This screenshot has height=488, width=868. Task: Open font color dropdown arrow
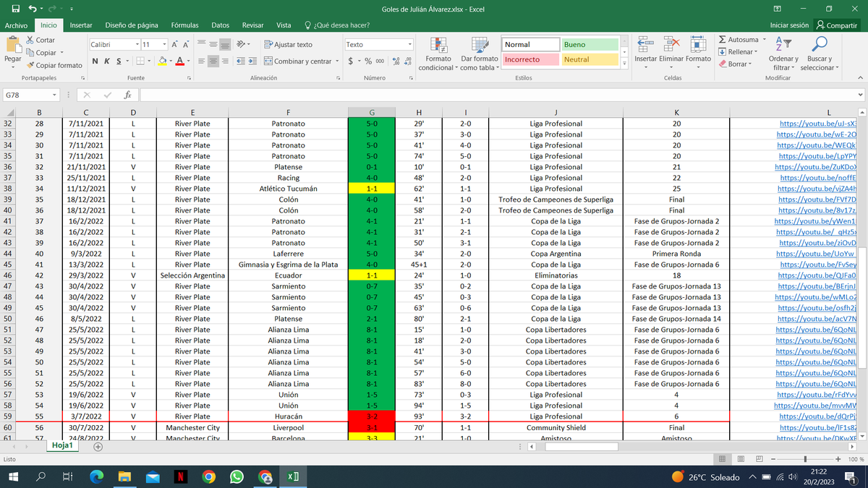[x=189, y=61]
